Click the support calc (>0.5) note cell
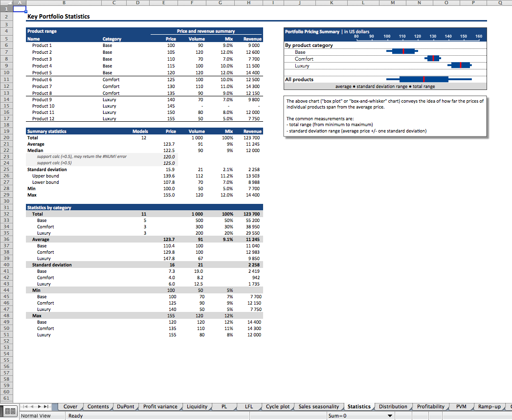The image size is (512, 420). point(54,163)
